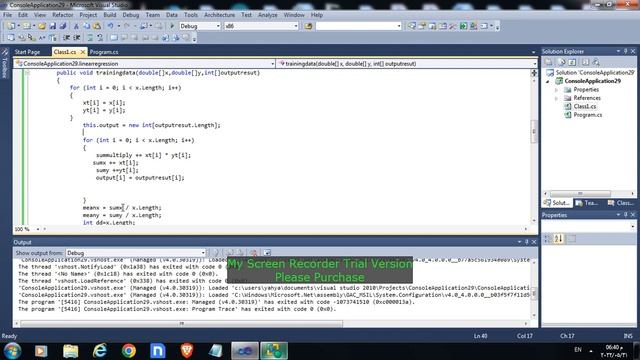The image size is (640, 360).
Task: Open the Build menu
Action: tap(109, 15)
